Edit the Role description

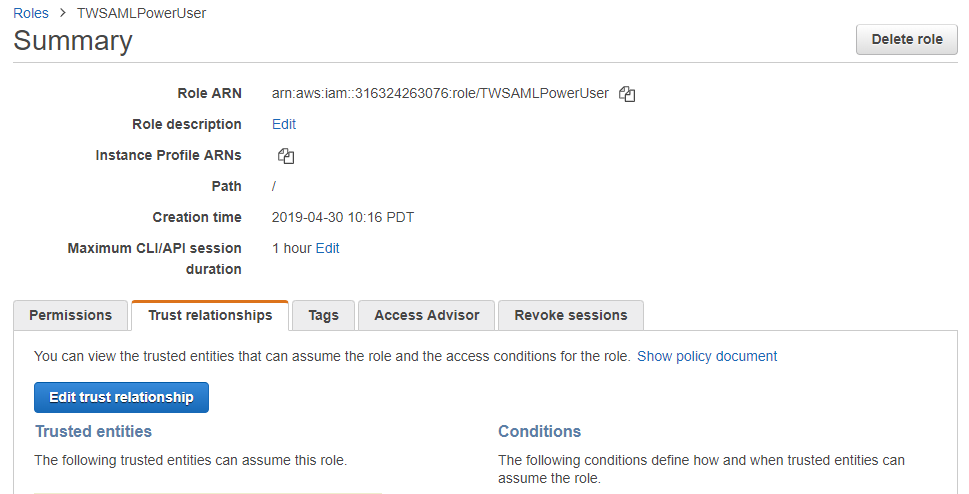point(284,124)
